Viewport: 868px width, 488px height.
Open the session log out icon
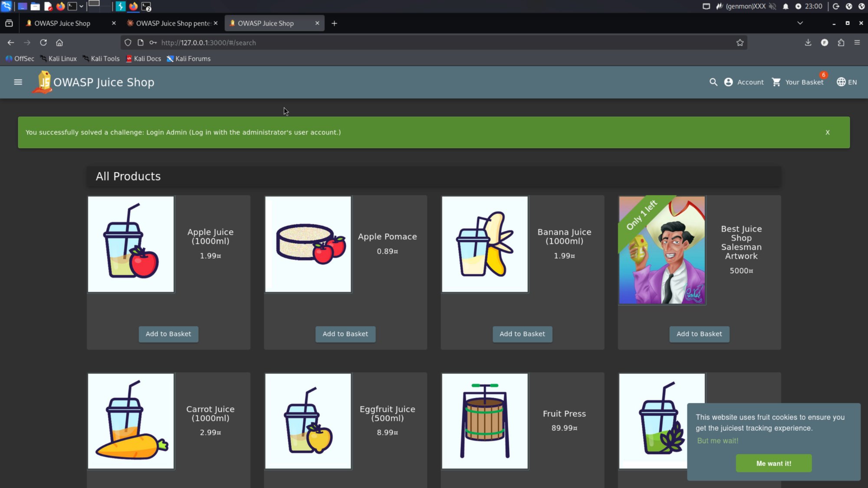click(x=836, y=6)
